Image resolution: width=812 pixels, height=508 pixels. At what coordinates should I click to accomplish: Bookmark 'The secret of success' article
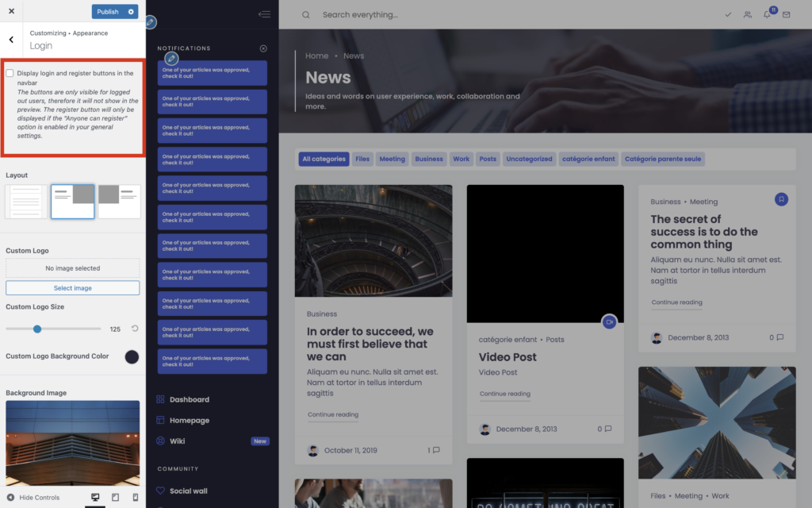(781, 199)
